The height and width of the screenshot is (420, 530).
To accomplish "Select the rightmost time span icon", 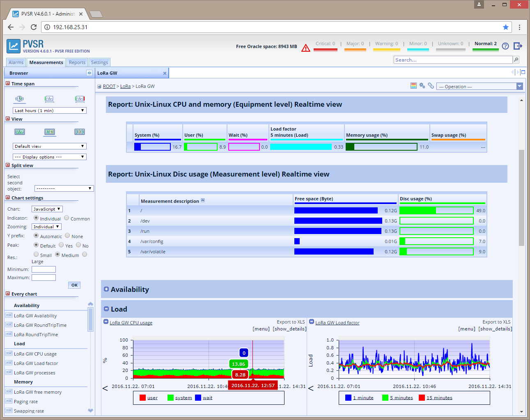I will click(80, 99).
